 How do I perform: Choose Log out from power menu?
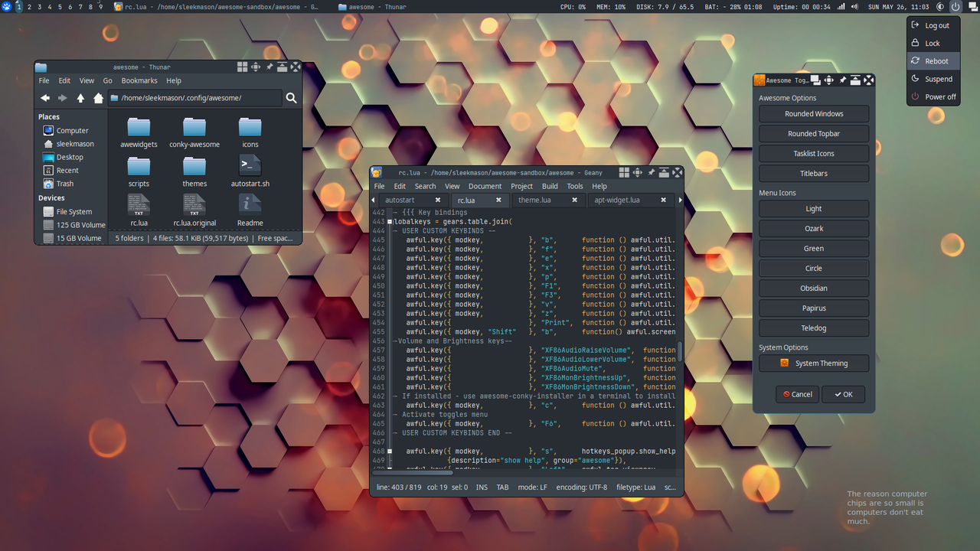pyautogui.click(x=933, y=25)
